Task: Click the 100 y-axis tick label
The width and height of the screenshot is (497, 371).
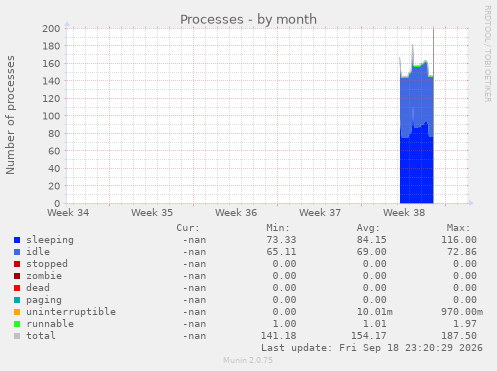Action: pos(51,116)
